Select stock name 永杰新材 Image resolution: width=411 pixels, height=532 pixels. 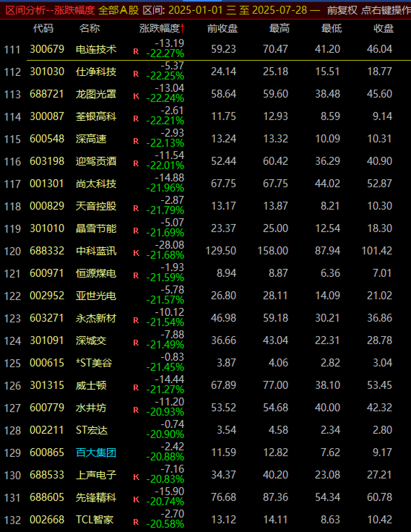click(96, 318)
